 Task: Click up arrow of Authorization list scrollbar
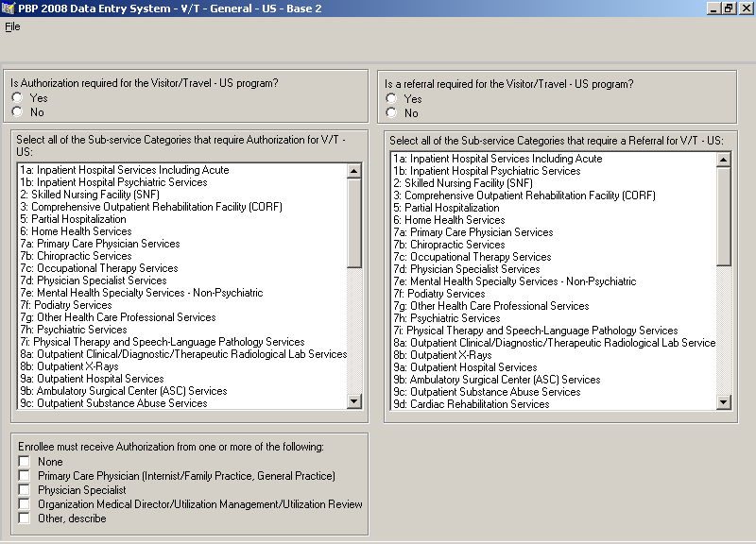(353, 171)
